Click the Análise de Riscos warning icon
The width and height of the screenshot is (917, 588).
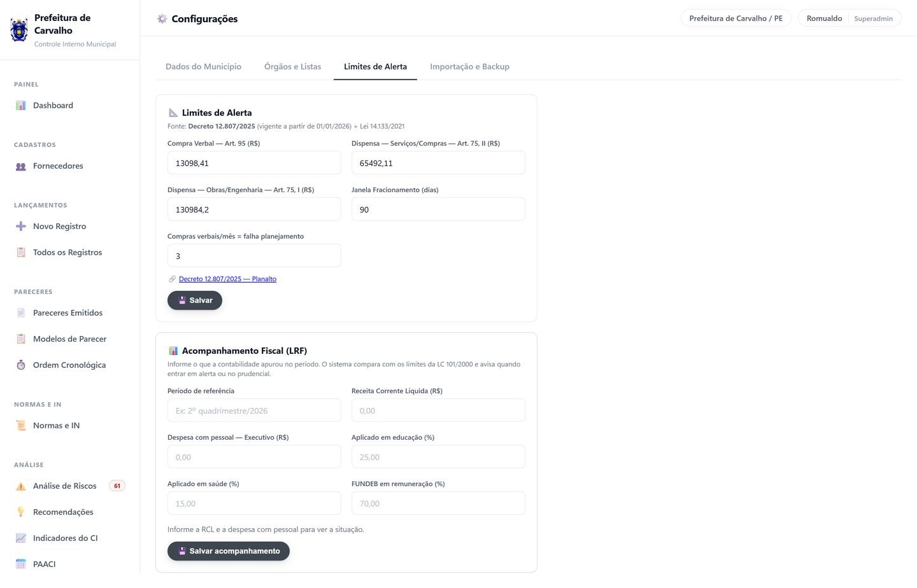[21, 486]
